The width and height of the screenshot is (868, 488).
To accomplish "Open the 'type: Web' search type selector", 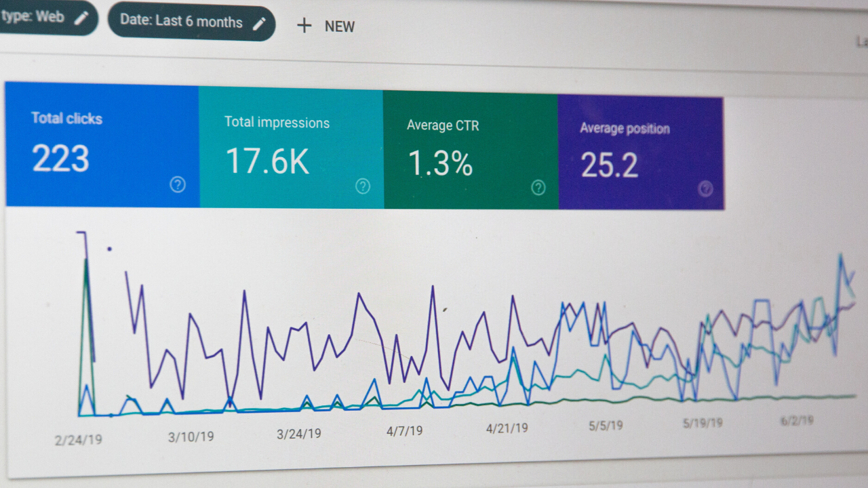I will tap(37, 16).
